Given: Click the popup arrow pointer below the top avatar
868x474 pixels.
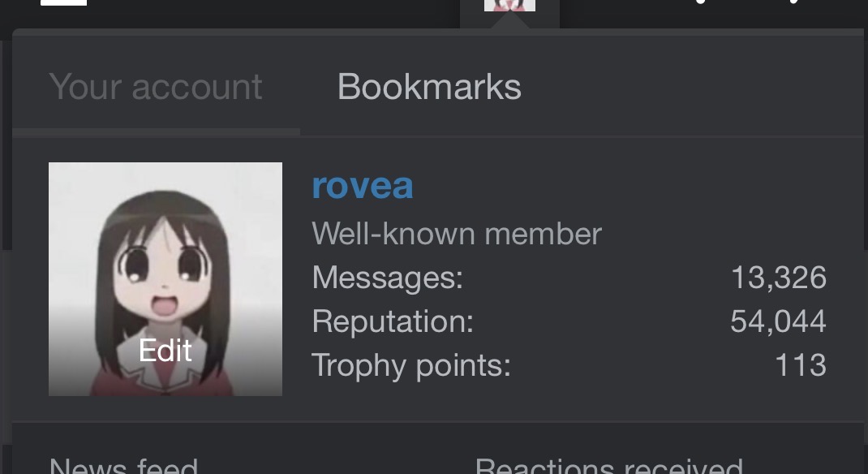Looking at the screenshot, I should 509,21.
